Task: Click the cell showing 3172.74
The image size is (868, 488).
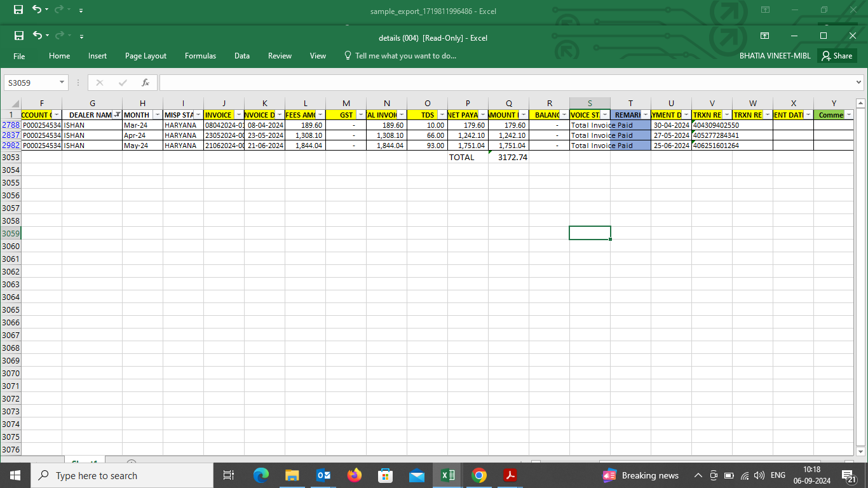Action: click(x=508, y=157)
